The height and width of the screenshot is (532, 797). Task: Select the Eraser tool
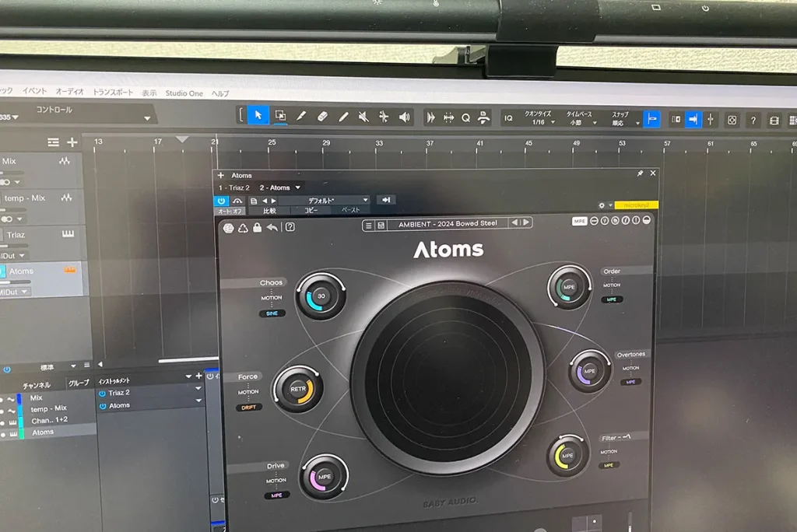tap(322, 117)
